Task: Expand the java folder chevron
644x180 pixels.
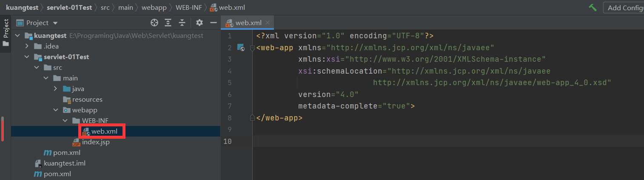Action: (x=56, y=89)
